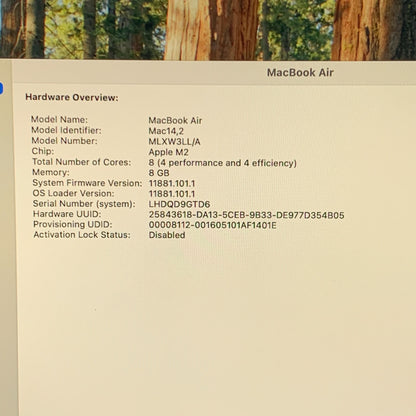Click the Serial Number (system) label
Screen dimensions: 416x416
pos(84,204)
